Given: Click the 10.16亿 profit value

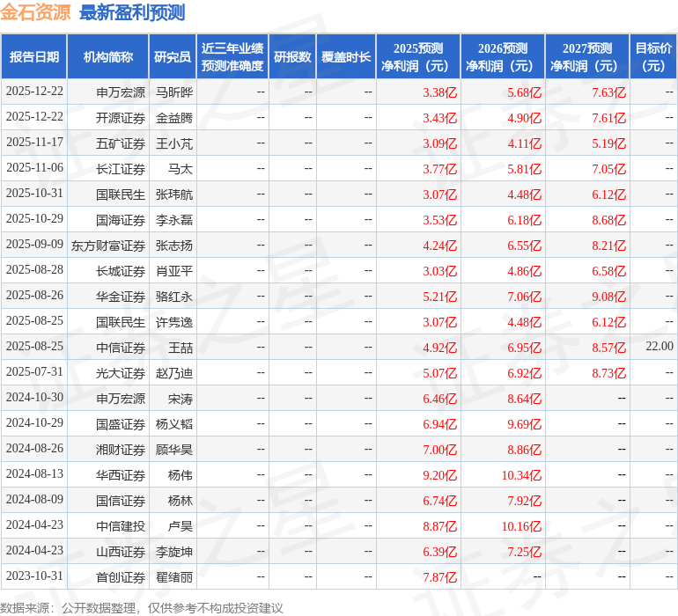Looking at the screenshot, I should click(x=521, y=526).
